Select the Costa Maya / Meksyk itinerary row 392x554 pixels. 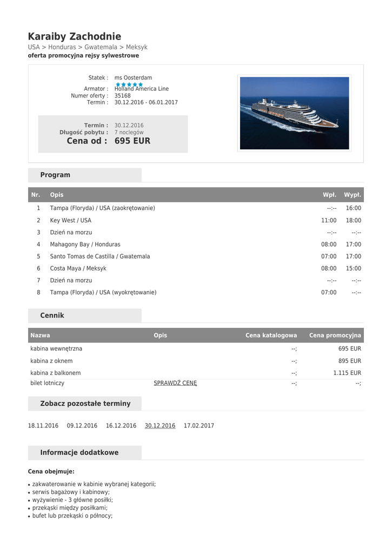(78, 268)
